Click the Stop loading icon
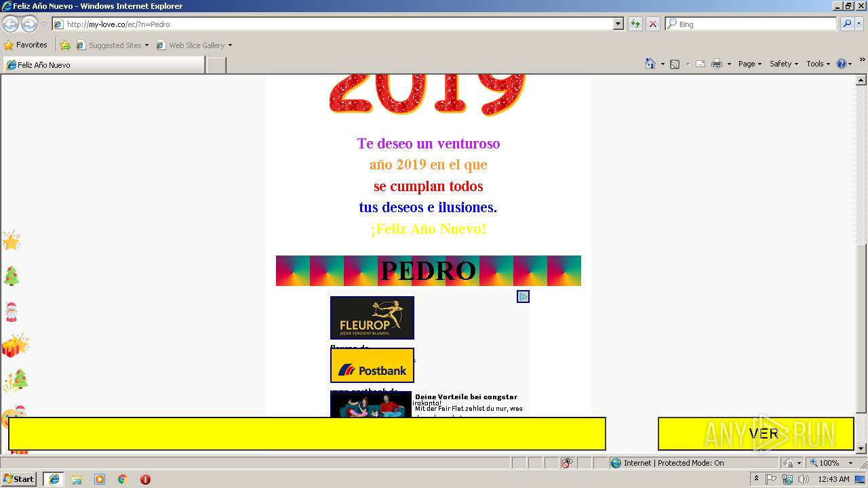 652,24
